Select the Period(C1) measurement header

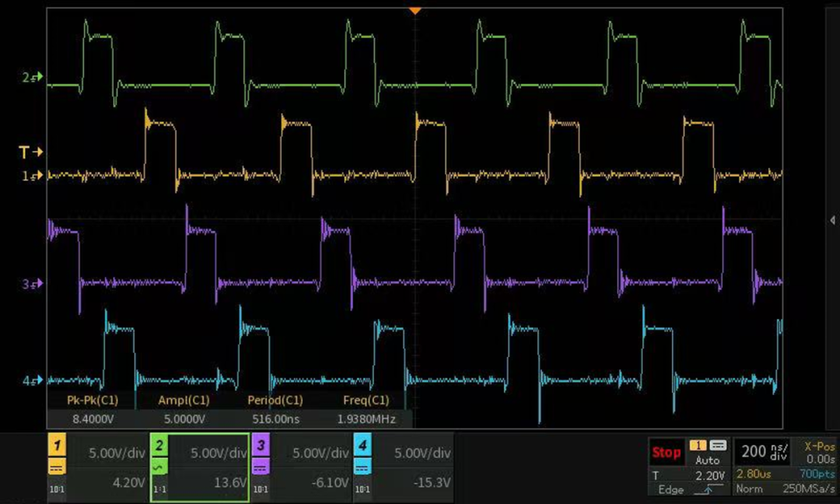(275, 400)
